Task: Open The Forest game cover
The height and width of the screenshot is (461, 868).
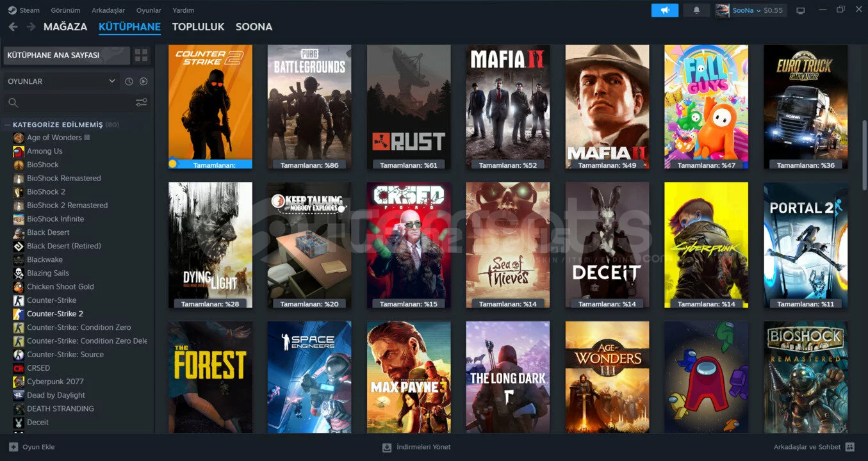Action: click(x=210, y=377)
